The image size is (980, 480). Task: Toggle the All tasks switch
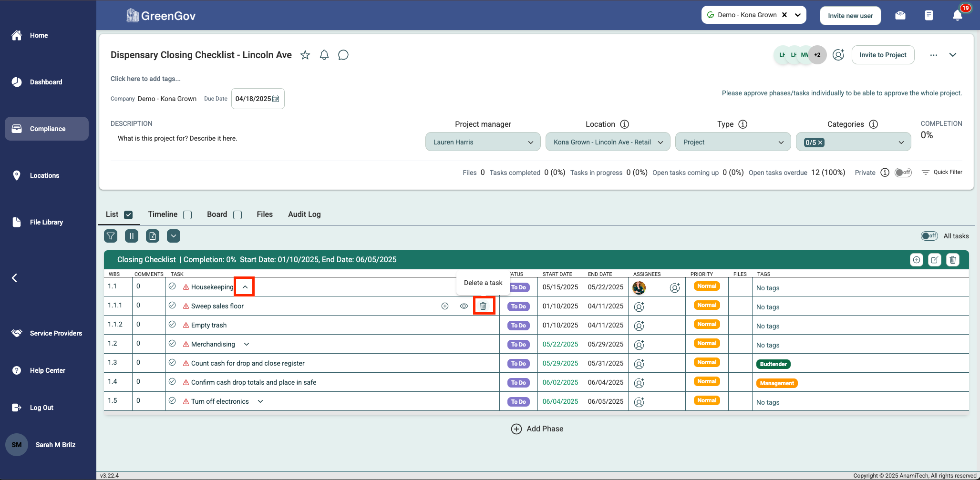click(929, 236)
